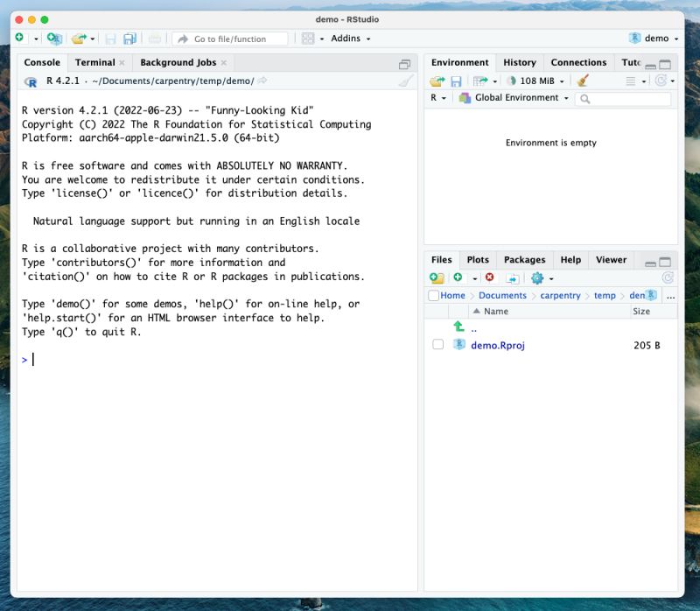Open the Packages tab
Image resolution: width=700 pixels, height=611 pixels.
[523, 260]
